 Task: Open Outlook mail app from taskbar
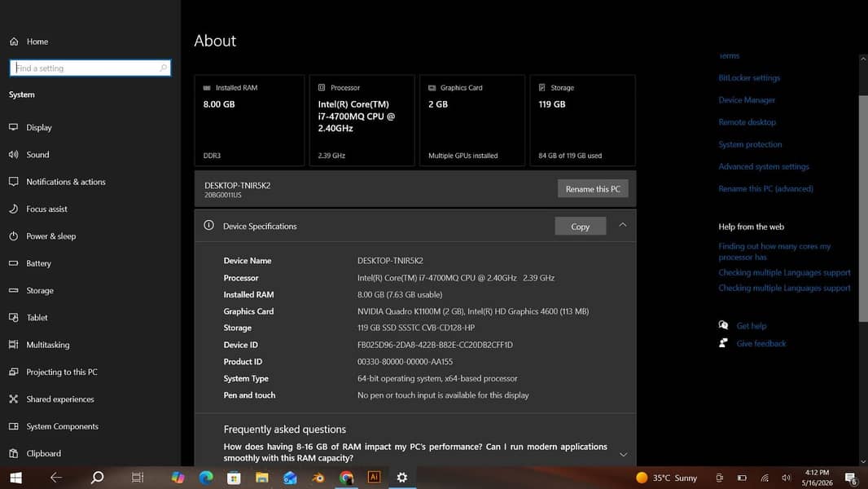(290, 478)
